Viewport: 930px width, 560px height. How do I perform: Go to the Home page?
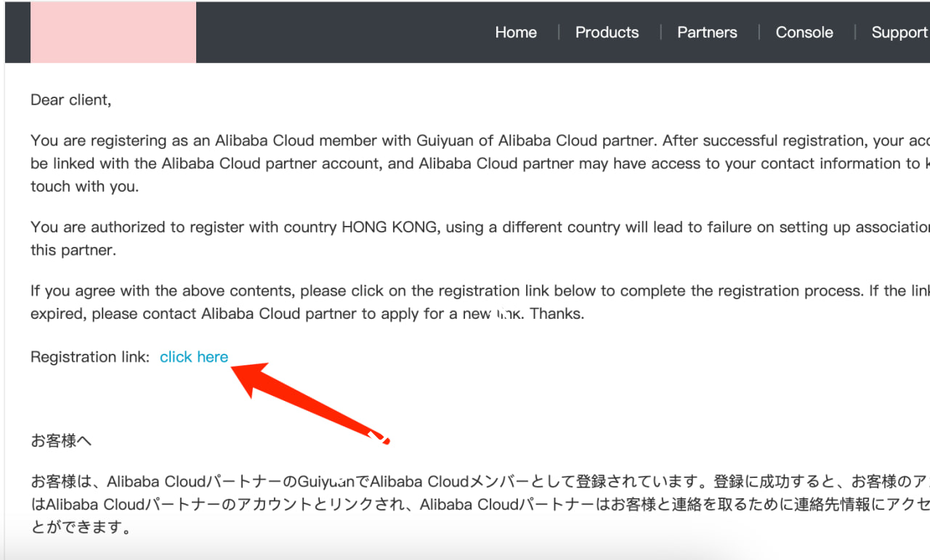[x=516, y=33]
